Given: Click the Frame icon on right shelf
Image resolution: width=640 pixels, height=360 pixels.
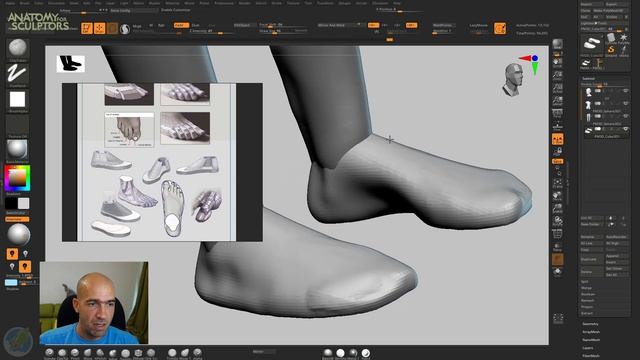Looking at the screenshot, I should point(558,183).
